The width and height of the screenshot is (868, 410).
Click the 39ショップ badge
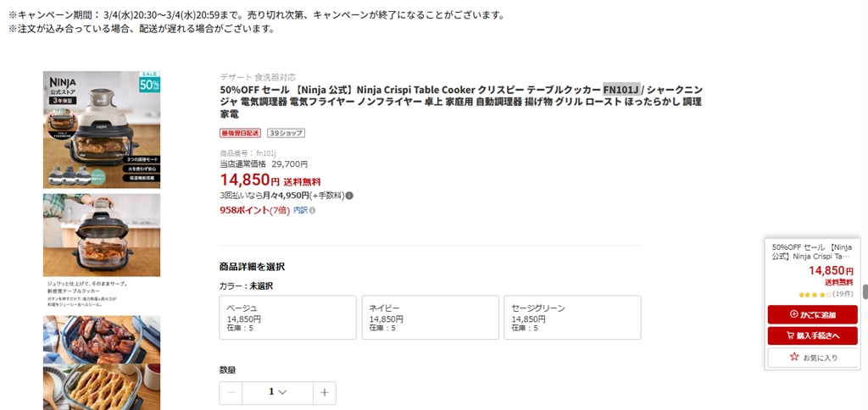[x=286, y=133]
